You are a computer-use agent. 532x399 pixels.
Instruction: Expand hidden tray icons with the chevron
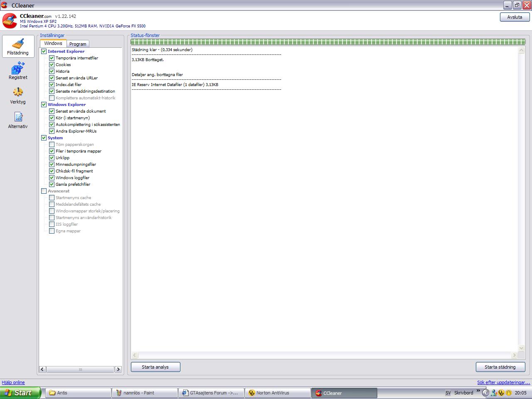pyautogui.click(x=478, y=391)
